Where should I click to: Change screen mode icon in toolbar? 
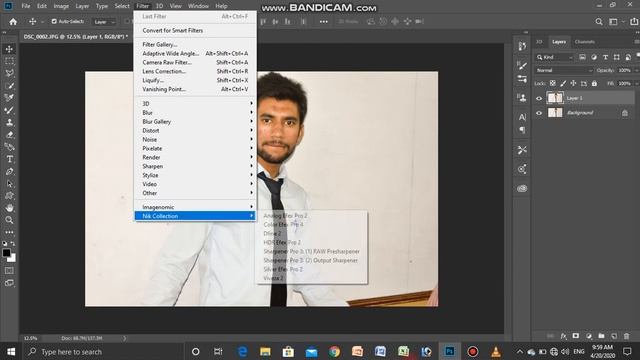[9, 283]
